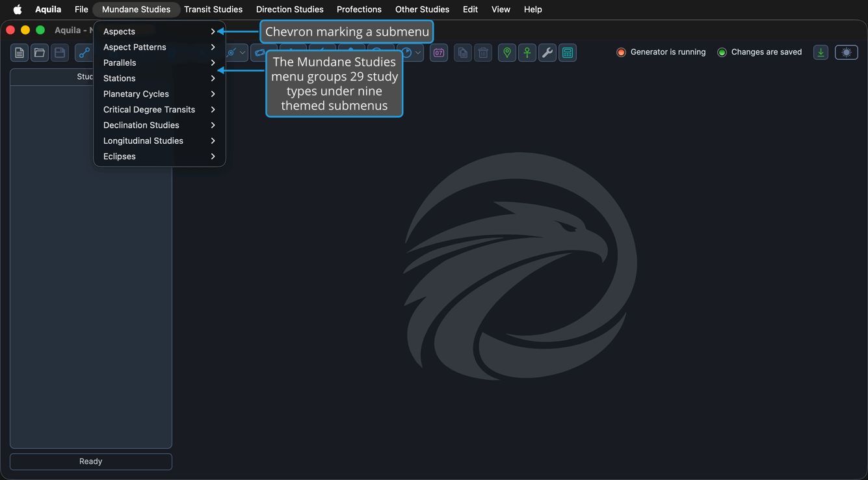This screenshot has height=480, width=868.
Task: Open the Longitudinal Studies submenu
Action: (159, 140)
